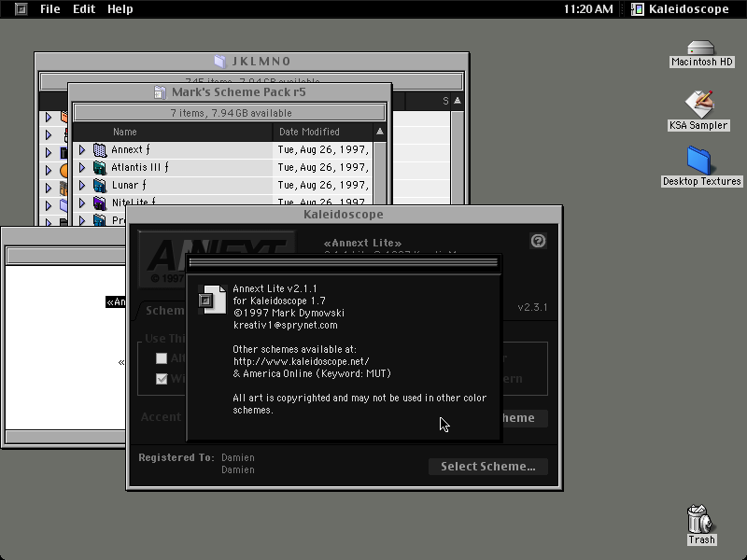
Task: Open the Edit menu
Action: [84, 9]
